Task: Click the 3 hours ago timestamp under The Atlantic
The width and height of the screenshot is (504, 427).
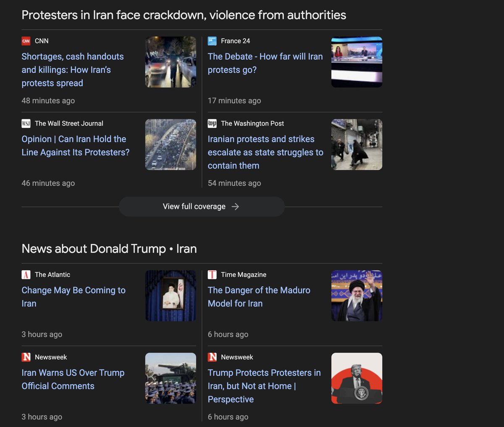Action: coord(42,334)
